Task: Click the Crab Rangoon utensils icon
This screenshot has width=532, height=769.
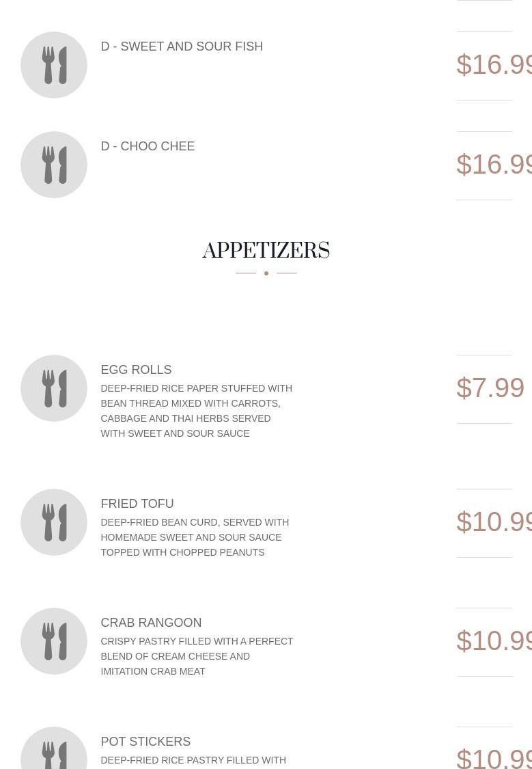Action: (x=54, y=641)
